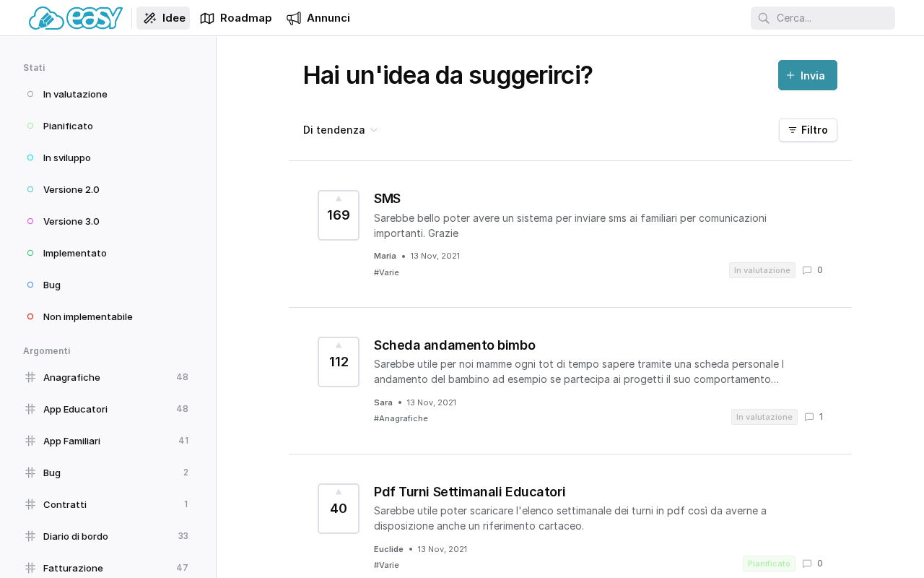
Task: Upvote the Scheda andamento bimbo idea
Action: [x=339, y=345]
